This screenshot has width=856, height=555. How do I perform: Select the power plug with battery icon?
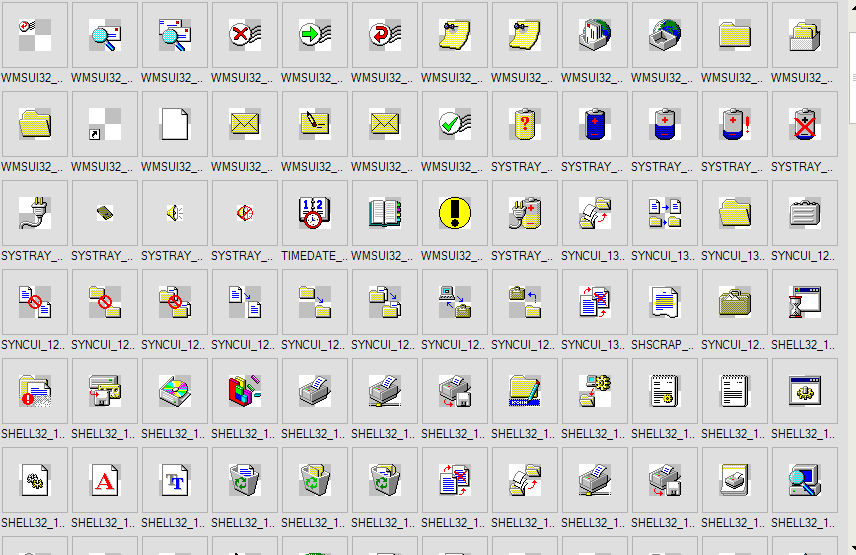click(525, 213)
